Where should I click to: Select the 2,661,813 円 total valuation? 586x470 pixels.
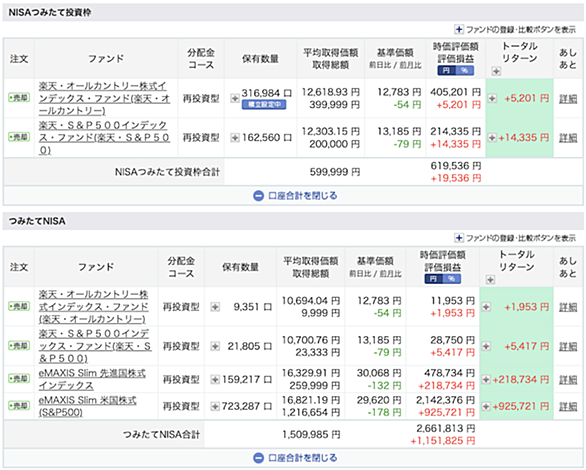[445, 428]
